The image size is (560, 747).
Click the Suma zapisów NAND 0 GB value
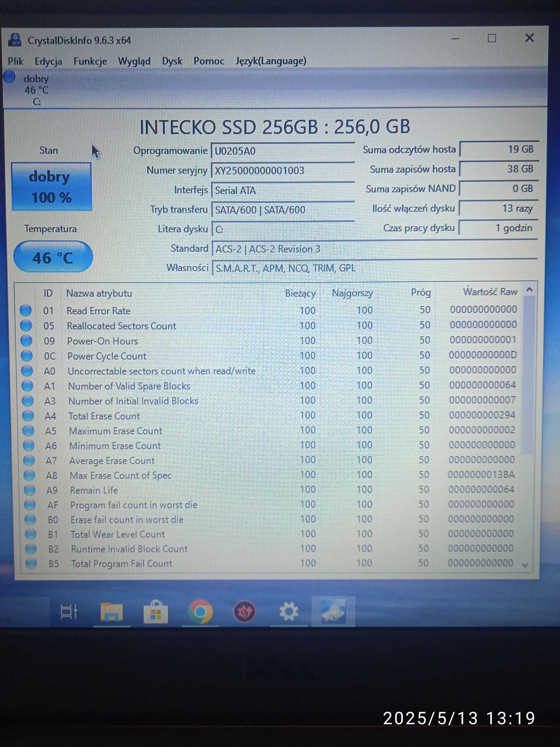click(499, 189)
